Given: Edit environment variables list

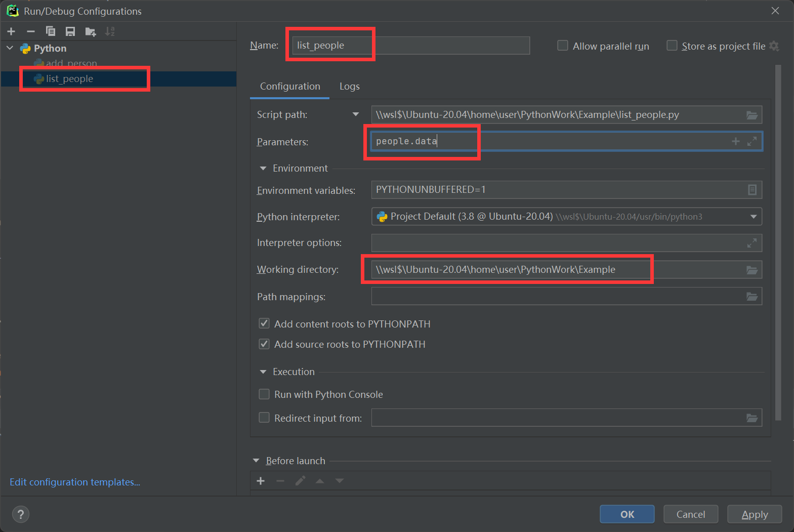Looking at the screenshot, I should pos(752,190).
